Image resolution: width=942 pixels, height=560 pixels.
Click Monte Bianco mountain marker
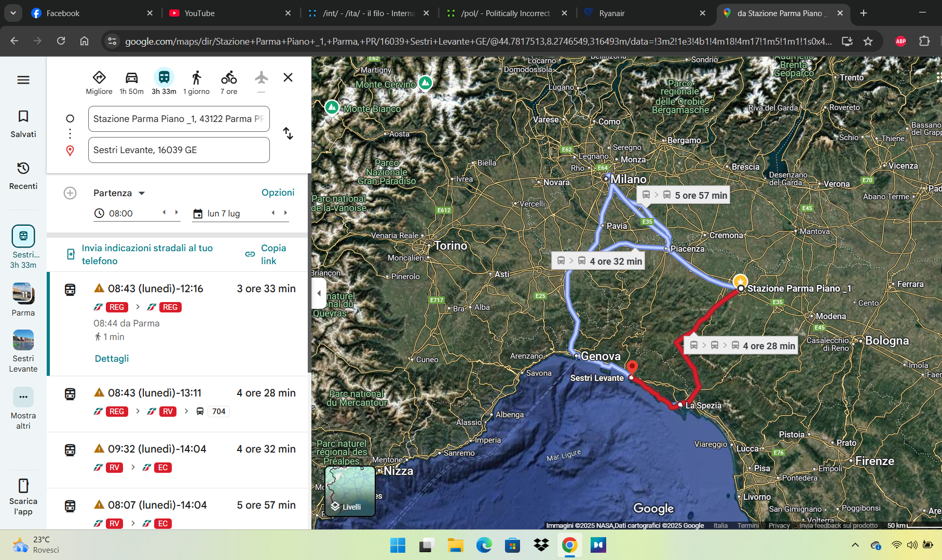point(332,107)
